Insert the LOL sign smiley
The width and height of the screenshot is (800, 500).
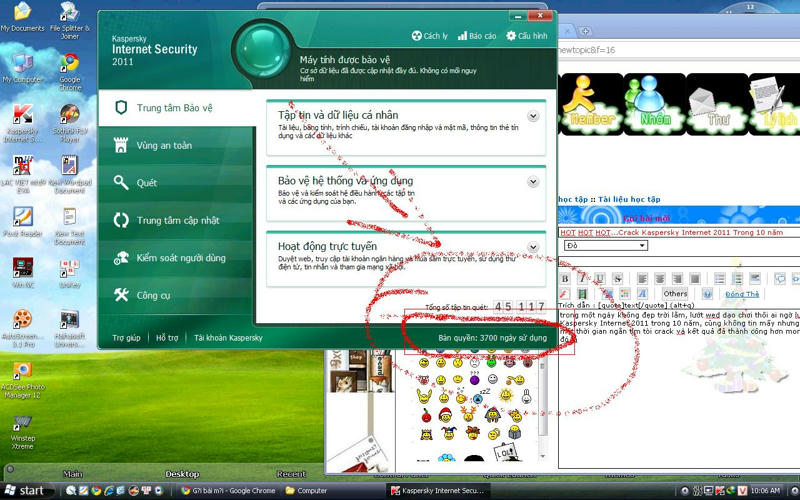pyautogui.click(x=506, y=452)
